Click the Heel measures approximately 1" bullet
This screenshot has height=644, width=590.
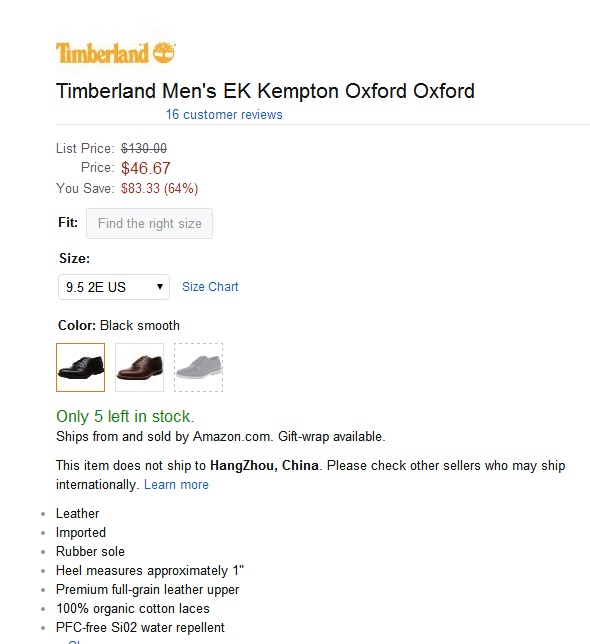click(150, 570)
